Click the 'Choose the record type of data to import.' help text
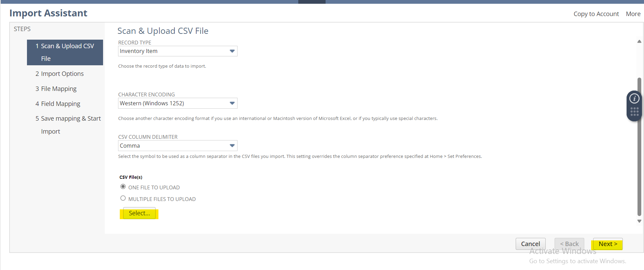The image size is (644, 270). [x=162, y=66]
